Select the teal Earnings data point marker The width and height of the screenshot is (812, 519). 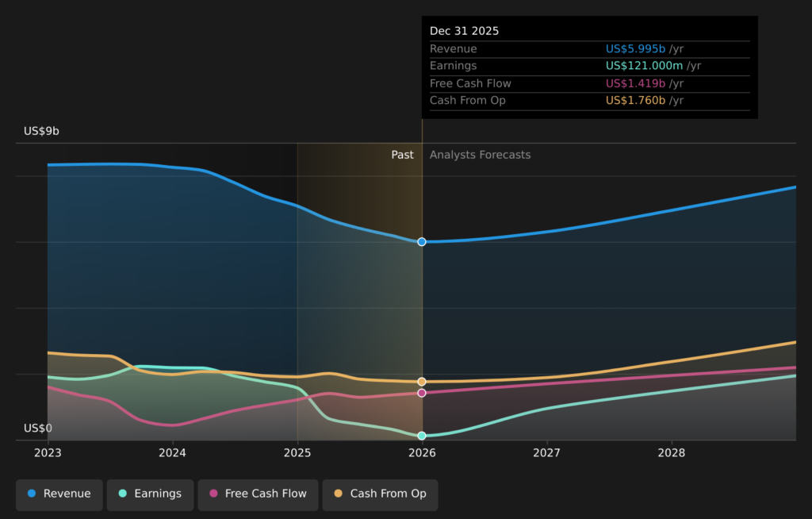pos(421,435)
